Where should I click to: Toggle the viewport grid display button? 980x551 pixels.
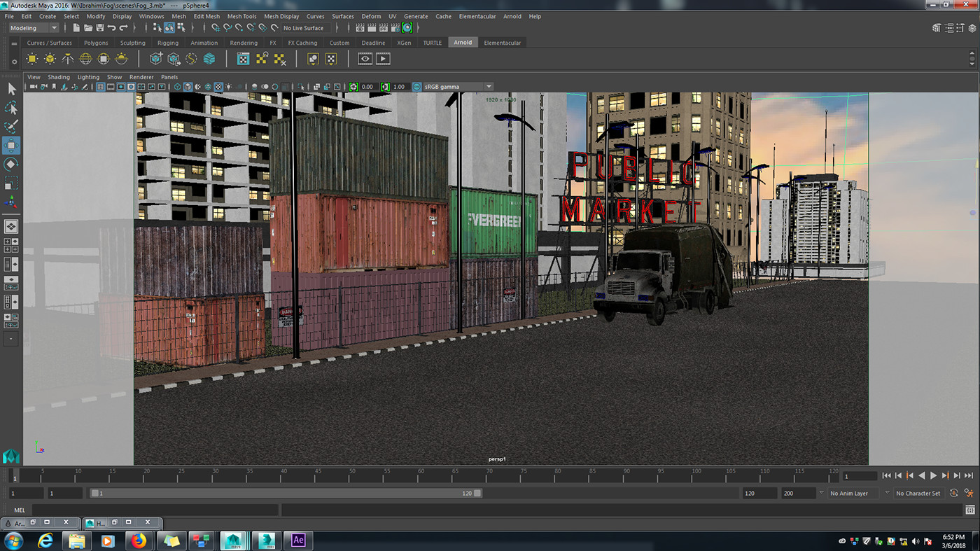tap(101, 87)
